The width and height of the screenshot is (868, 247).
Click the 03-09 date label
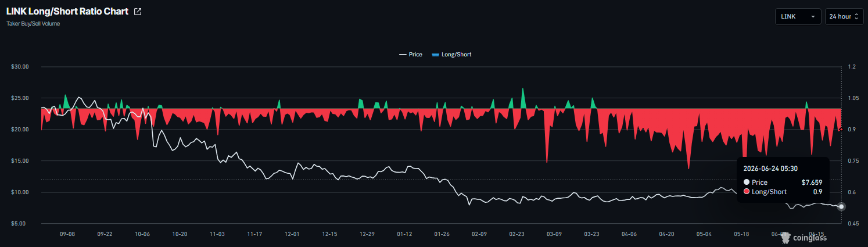pos(555,234)
